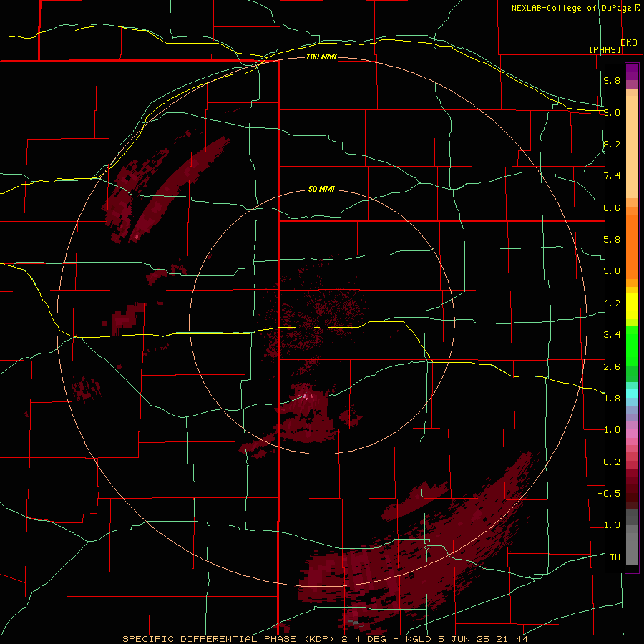Pick the orange color bar segment

point(632,248)
